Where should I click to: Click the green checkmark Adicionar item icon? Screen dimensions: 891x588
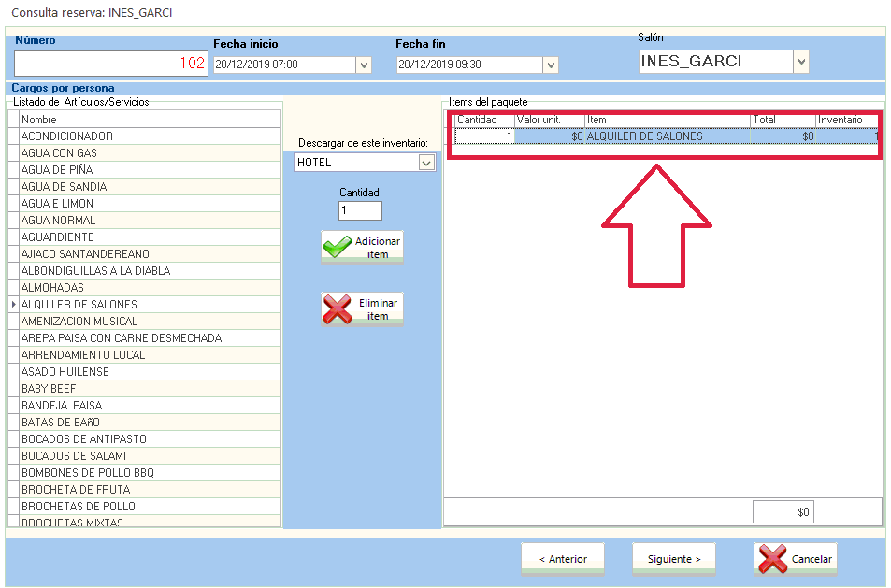338,248
